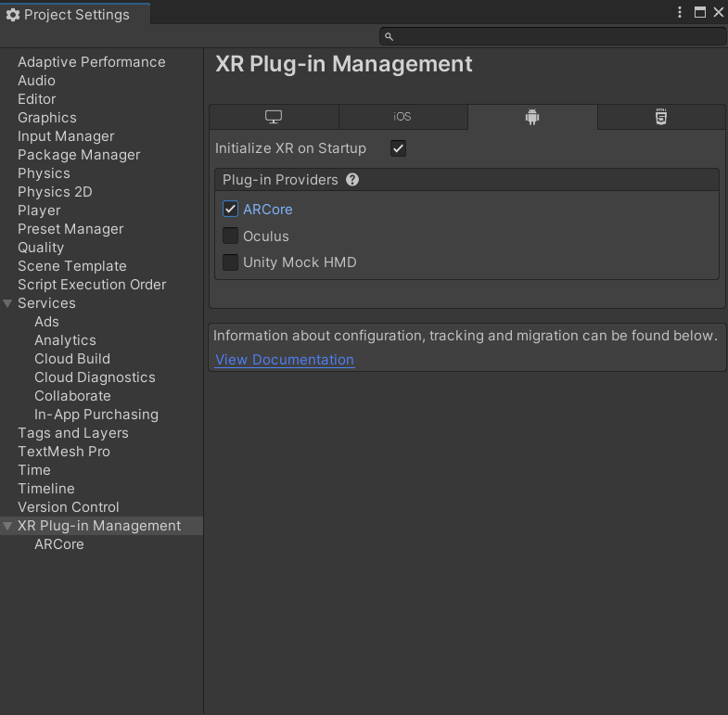Select Timeline settings
728x715 pixels.
tap(46, 489)
